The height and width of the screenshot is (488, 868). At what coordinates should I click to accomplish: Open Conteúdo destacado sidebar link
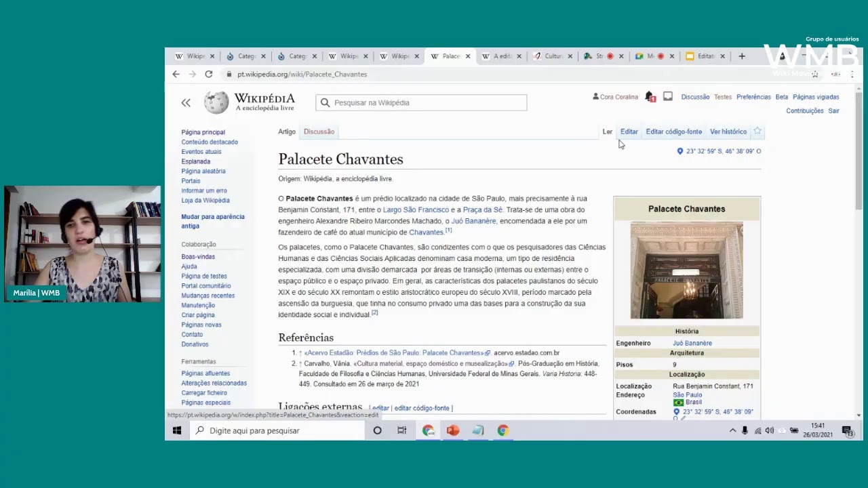pos(210,142)
